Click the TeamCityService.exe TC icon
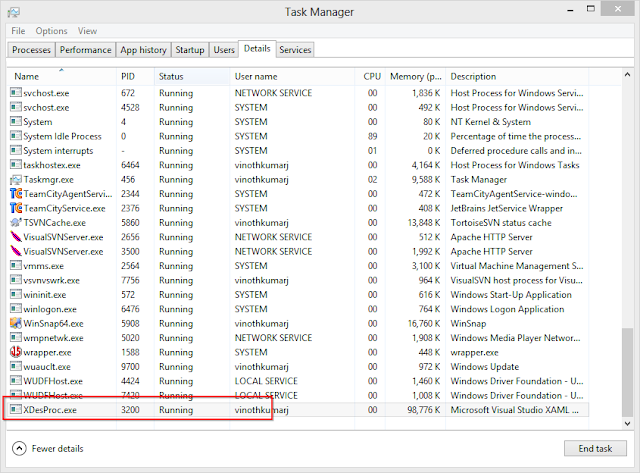This screenshot has width=640, height=473. [x=16, y=208]
